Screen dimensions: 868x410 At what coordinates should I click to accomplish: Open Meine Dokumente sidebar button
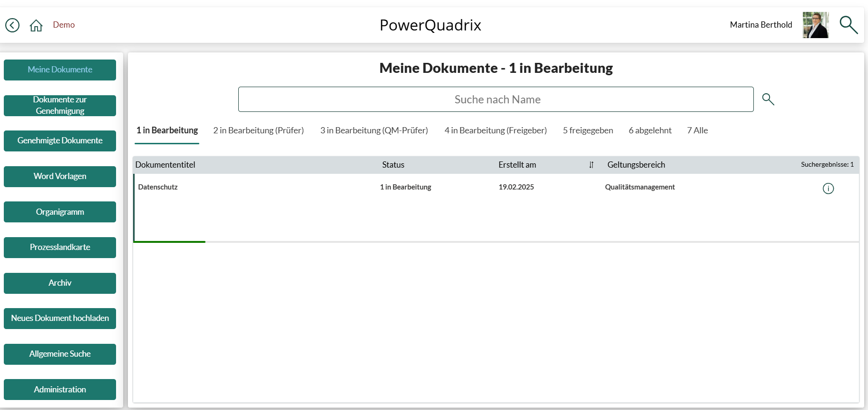(60, 70)
